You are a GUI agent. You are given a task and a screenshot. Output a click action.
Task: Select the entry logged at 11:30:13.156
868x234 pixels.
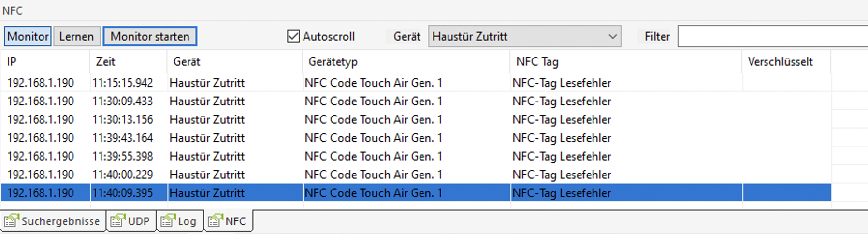pos(123,120)
